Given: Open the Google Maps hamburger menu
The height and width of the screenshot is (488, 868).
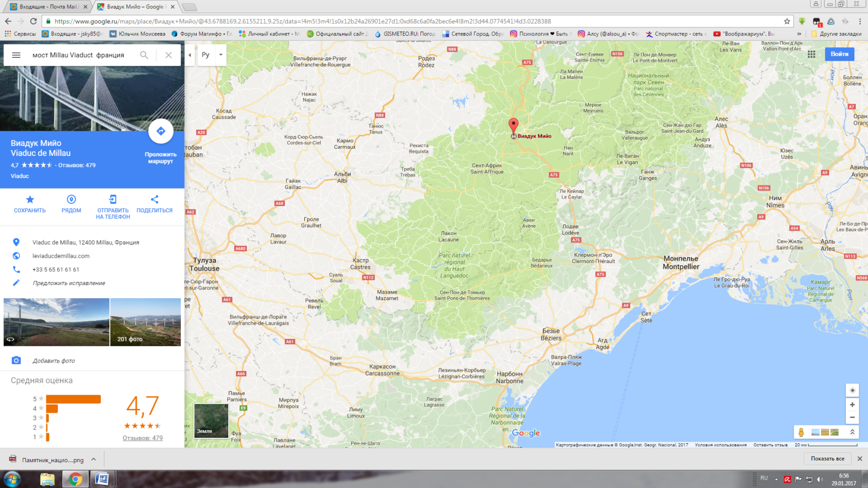Looking at the screenshot, I should click(16, 55).
